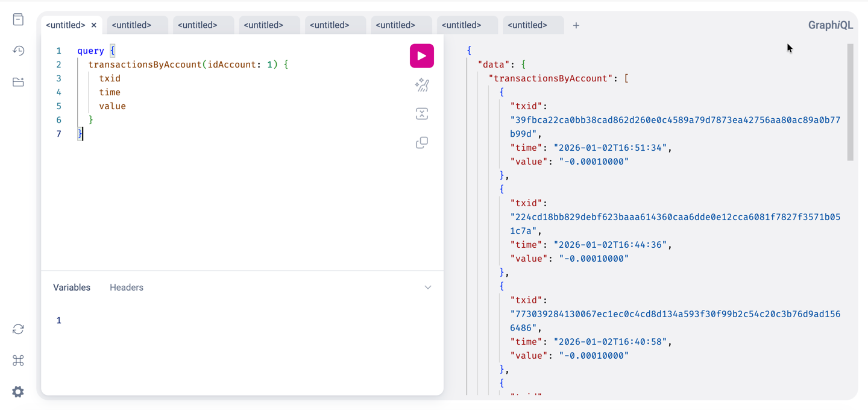
Task: Copy the query via the copy icon
Action: pos(421,142)
